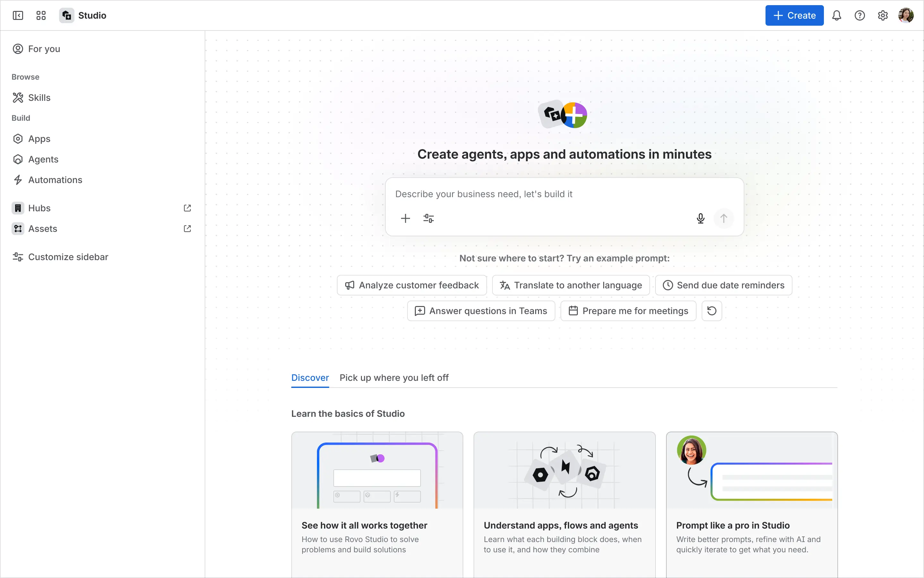Go to For you page
The image size is (924, 578).
point(102,49)
